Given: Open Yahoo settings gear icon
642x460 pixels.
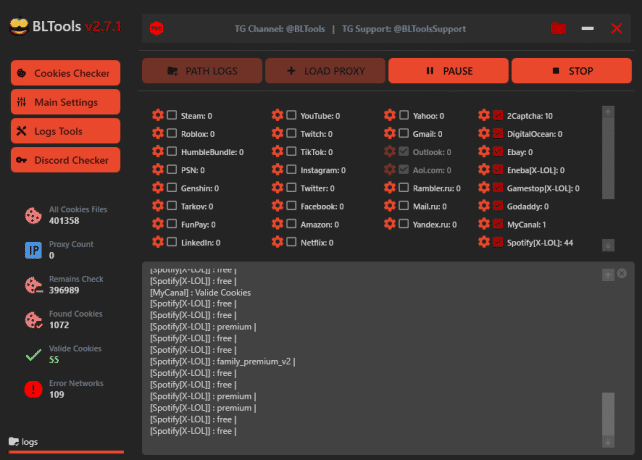Looking at the screenshot, I should (x=390, y=115).
